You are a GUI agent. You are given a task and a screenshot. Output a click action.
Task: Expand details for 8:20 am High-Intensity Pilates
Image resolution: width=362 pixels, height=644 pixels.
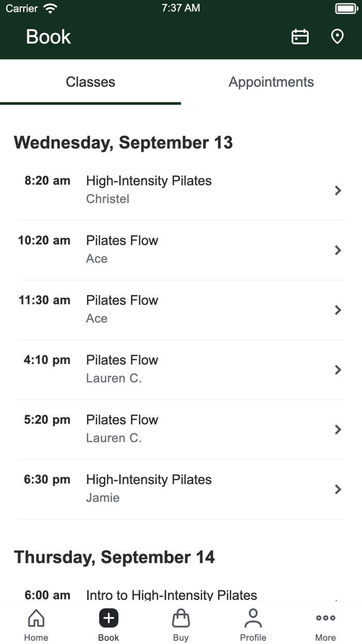click(x=181, y=191)
